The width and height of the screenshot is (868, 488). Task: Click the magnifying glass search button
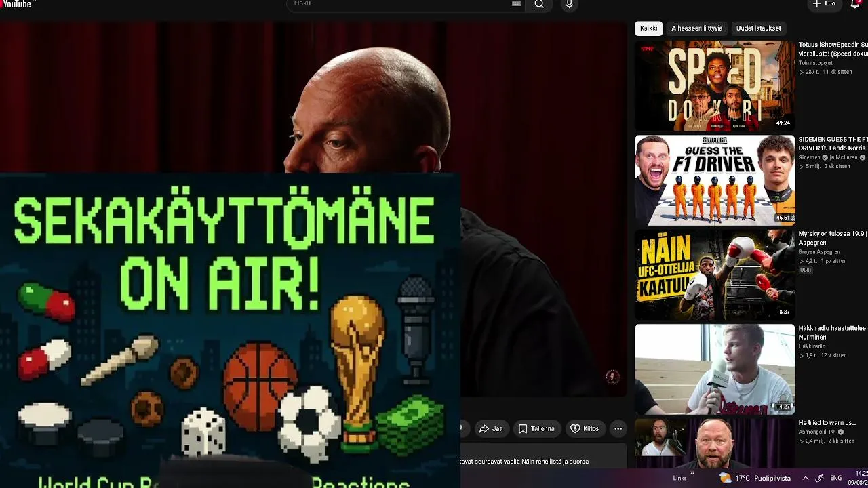[539, 4]
